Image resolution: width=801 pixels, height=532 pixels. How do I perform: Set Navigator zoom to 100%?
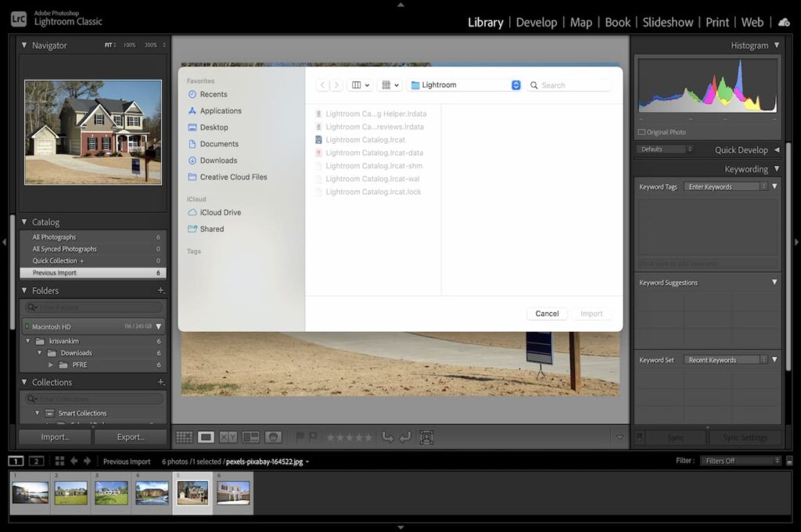[129, 45]
